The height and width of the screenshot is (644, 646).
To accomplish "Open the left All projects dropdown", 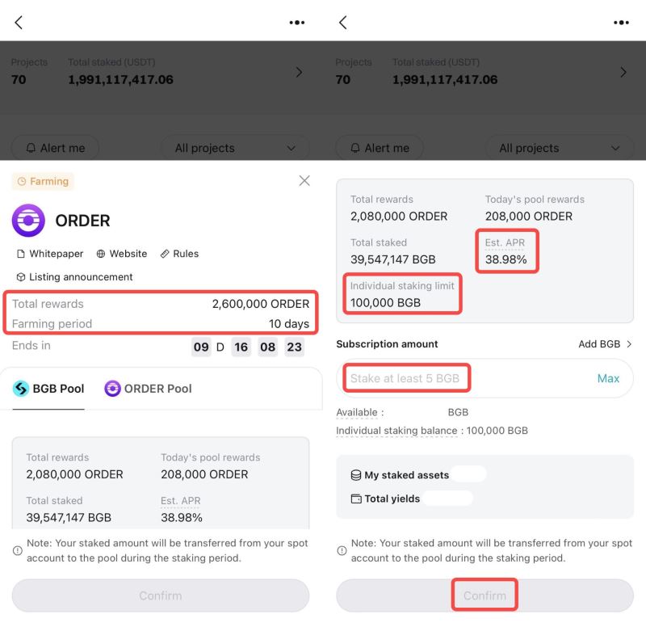I will 235,148.
